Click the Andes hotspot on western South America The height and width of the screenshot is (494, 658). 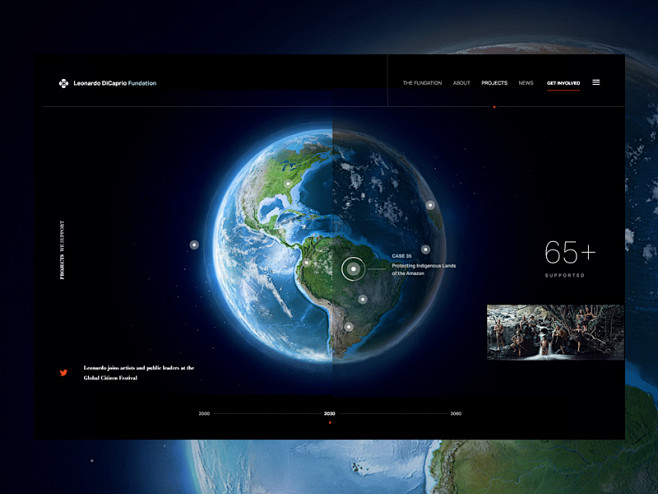pyautogui.click(x=307, y=263)
